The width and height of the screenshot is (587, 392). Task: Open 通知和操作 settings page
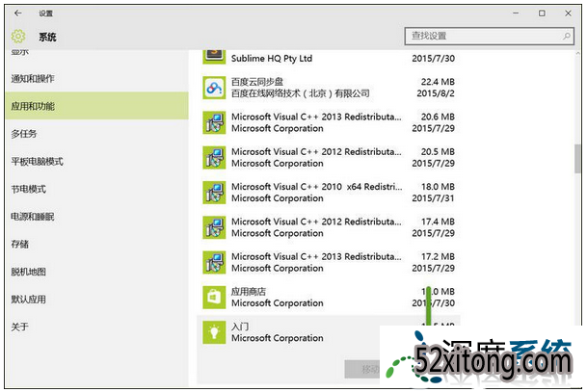[x=97, y=79]
